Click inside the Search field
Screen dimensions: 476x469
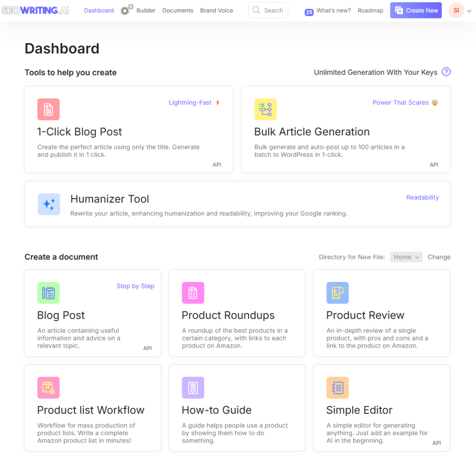point(268,10)
